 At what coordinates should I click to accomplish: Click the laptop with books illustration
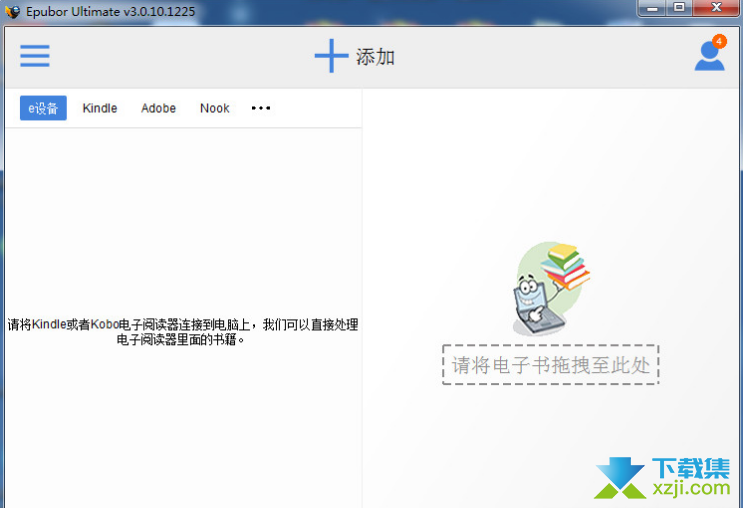coord(551,288)
